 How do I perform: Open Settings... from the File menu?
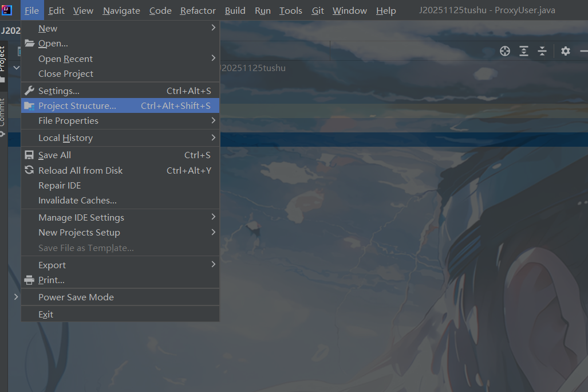point(120,91)
